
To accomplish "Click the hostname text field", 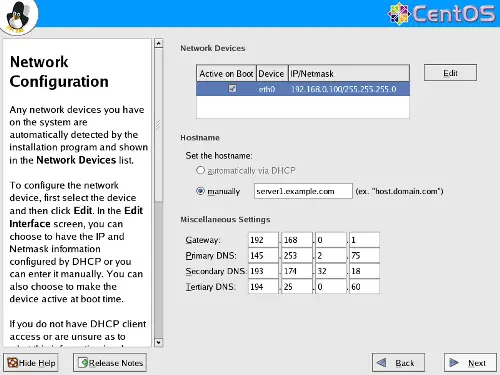I will click(303, 191).
